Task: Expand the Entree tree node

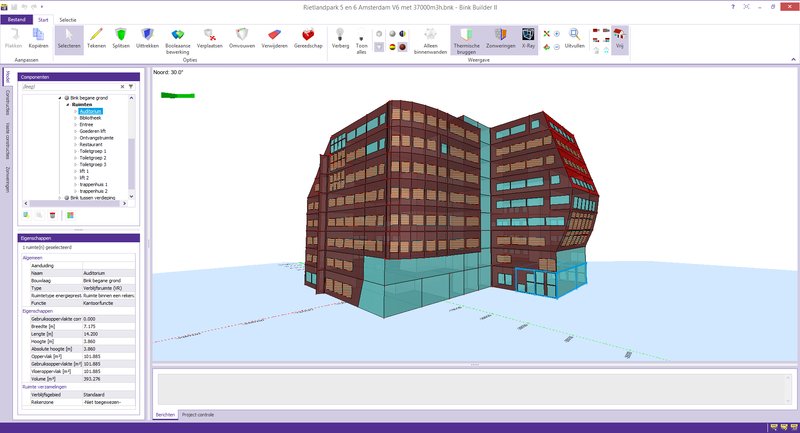Action: click(x=75, y=124)
